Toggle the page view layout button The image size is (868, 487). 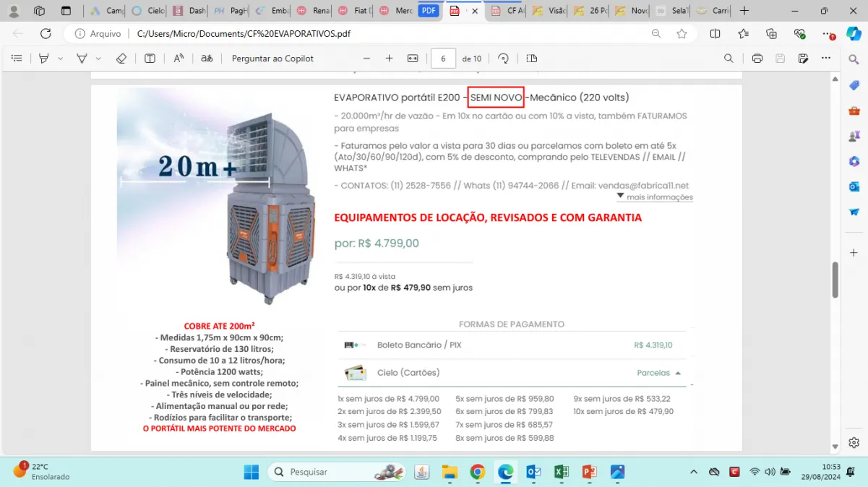click(532, 59)
